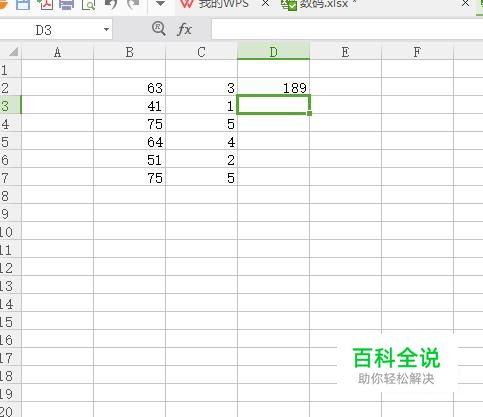Click the undo arrow icon
The height and width of the screenshot is (417, 483).
point(111,4)
